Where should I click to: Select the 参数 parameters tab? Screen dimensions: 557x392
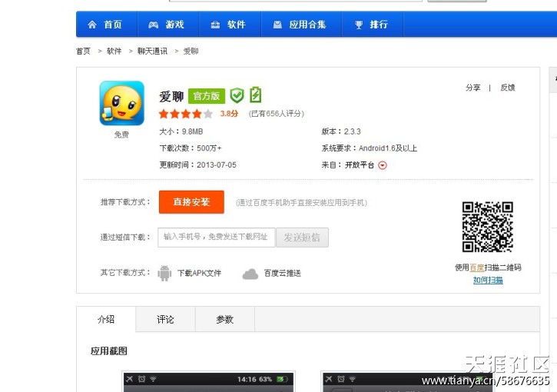pos(225,319)
